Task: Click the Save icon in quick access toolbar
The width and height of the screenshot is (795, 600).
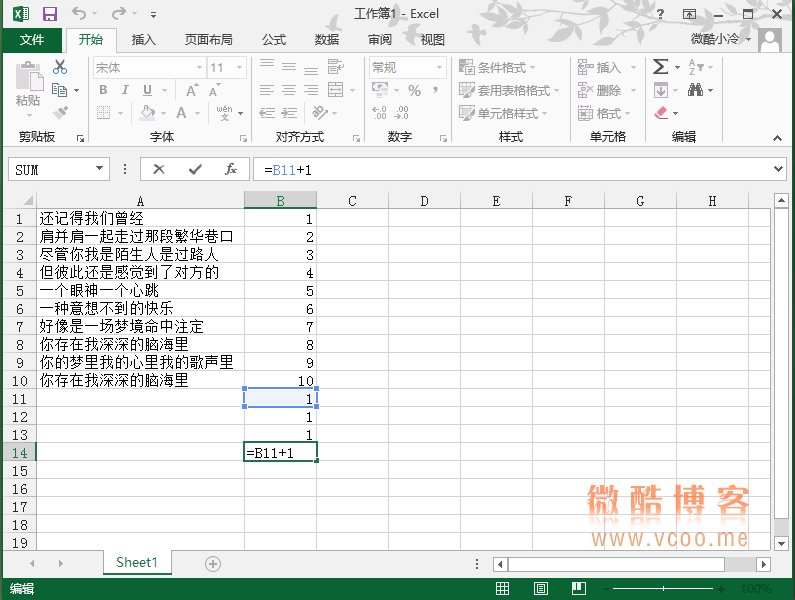Action: click(49, 14)
